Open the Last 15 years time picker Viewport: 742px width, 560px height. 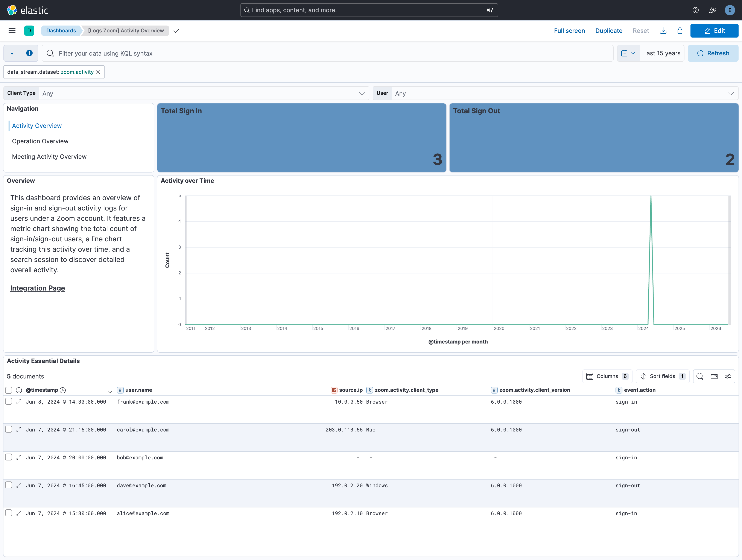tap(661, 53)
